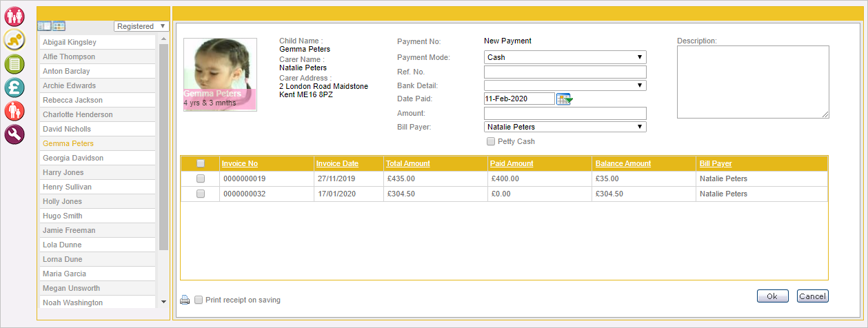Sort by Invoice No column header
The width and height of the screenshot is (868, 328).
pos(239,164)
